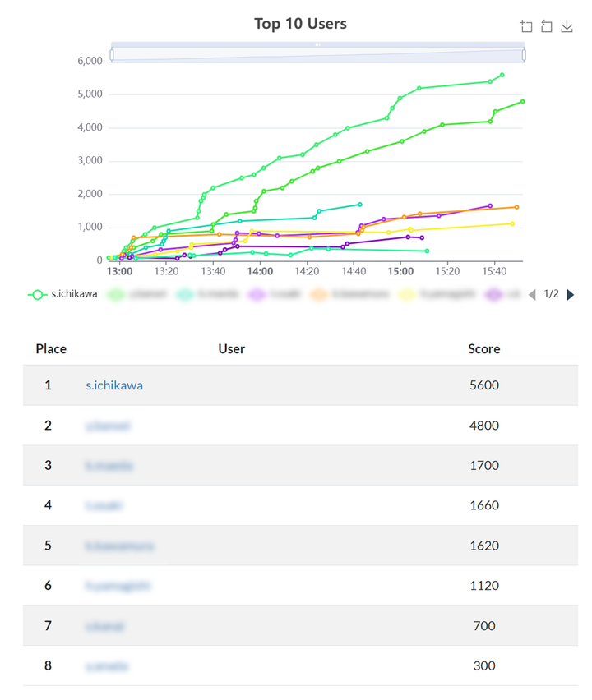Open s.ichikawa user link in table

[x=113, y=385]
